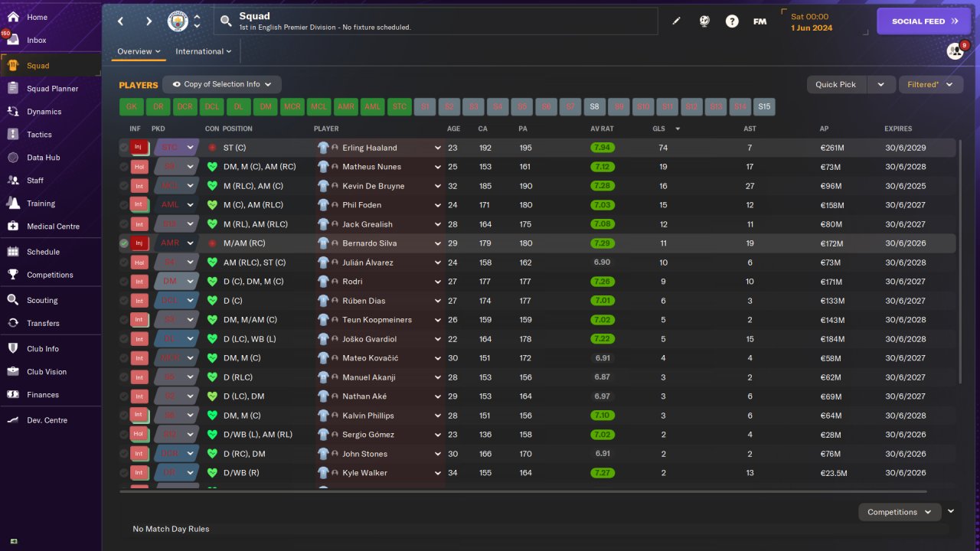Select the S15 substitute slot button

pyautogui.click(x=764, y=107)
